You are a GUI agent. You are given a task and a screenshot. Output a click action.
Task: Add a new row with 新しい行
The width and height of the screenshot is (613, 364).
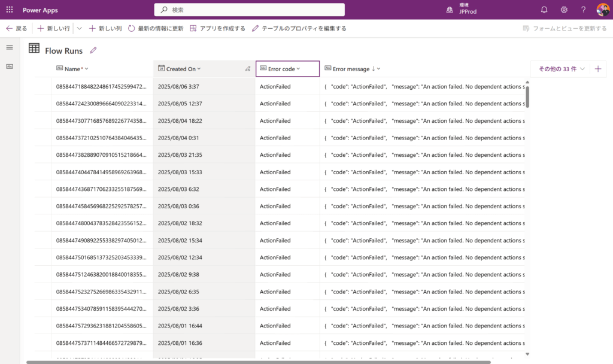point(54,28)
